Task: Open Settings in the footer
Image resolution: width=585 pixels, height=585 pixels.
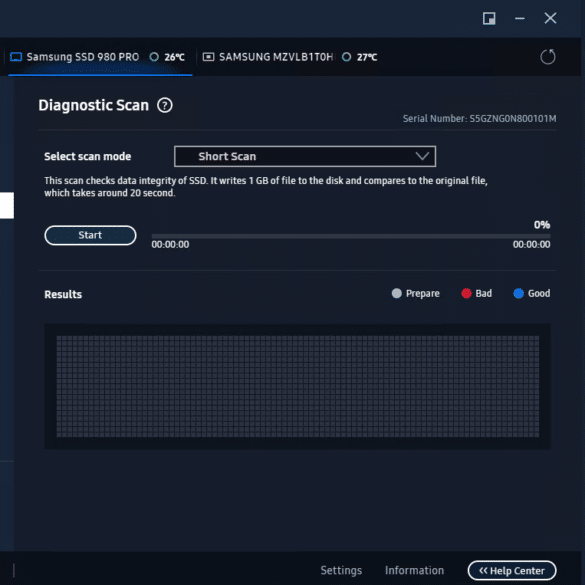Action: [341, 570]
